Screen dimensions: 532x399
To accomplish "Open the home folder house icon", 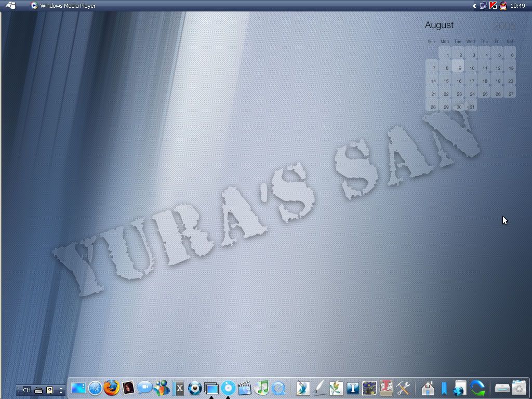I will [428, 388].
